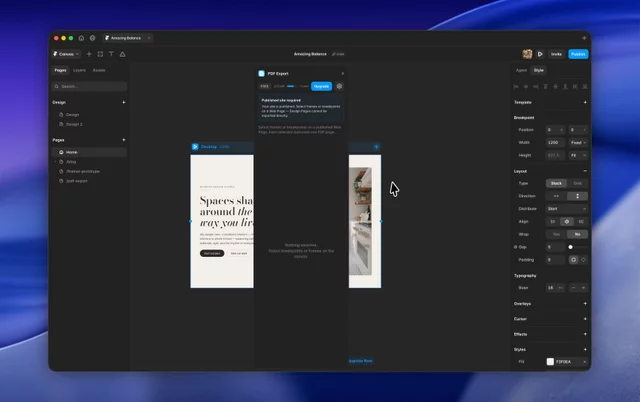This screenshot has height=402, width=640.
Task: Align selection to vertical center
Action: 555,87
